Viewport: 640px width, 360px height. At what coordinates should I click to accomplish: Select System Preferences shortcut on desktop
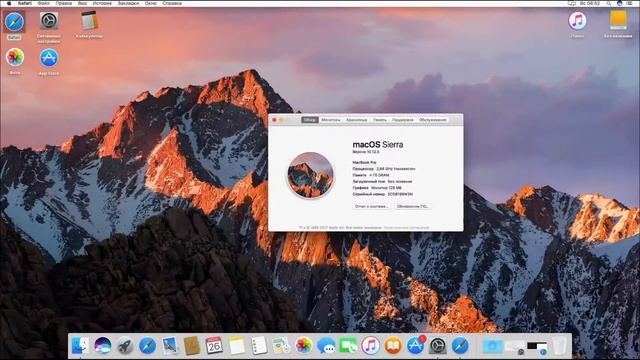(x=49, y=20)
